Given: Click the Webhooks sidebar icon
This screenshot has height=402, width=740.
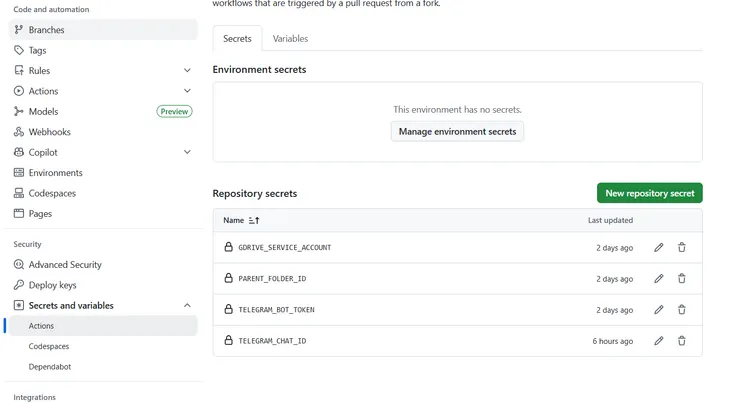Looking at the screenshot, I should [19, 132].
